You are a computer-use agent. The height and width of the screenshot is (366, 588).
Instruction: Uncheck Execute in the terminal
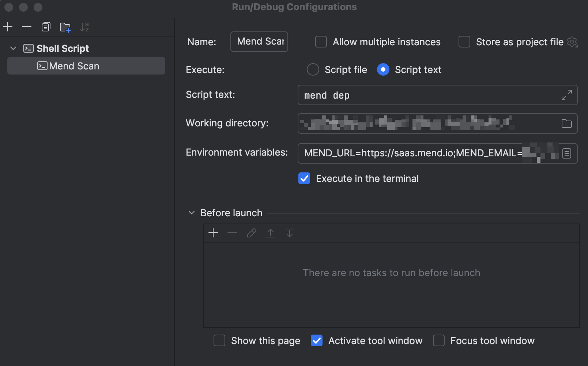point(304,178)
